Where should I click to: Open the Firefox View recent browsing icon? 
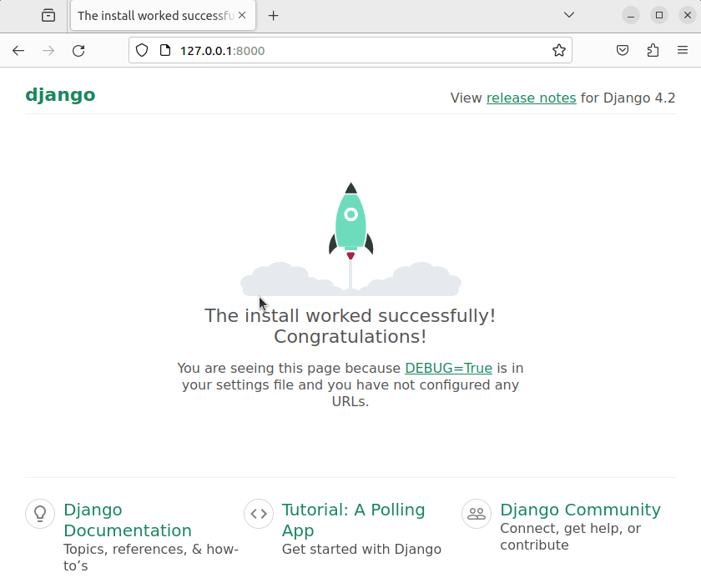pyautogui.click(x=48, y=16)
